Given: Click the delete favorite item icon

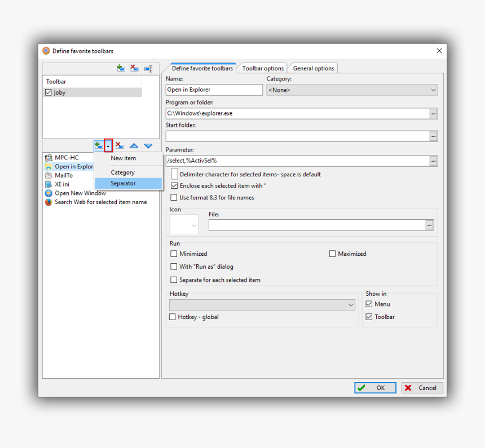Looking at the screenshot, I should coord(119,145).
